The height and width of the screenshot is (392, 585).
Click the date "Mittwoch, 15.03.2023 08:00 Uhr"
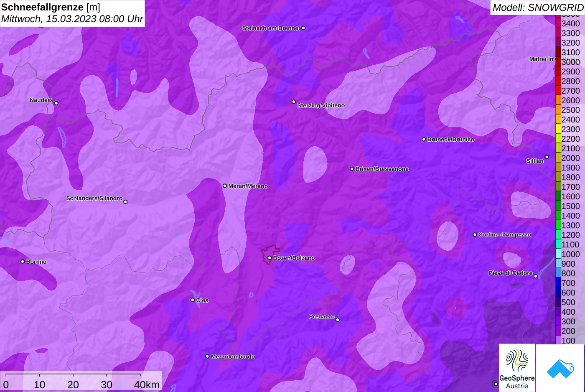(x=72, y=19)
